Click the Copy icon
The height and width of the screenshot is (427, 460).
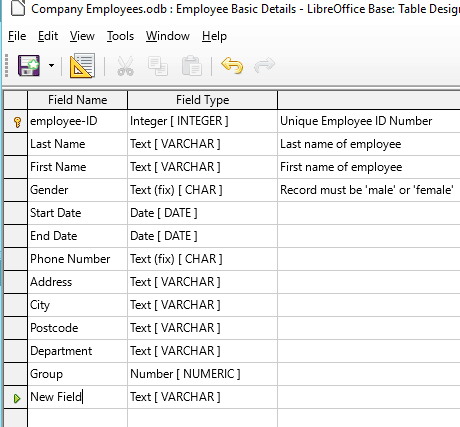tap(158, 66)
